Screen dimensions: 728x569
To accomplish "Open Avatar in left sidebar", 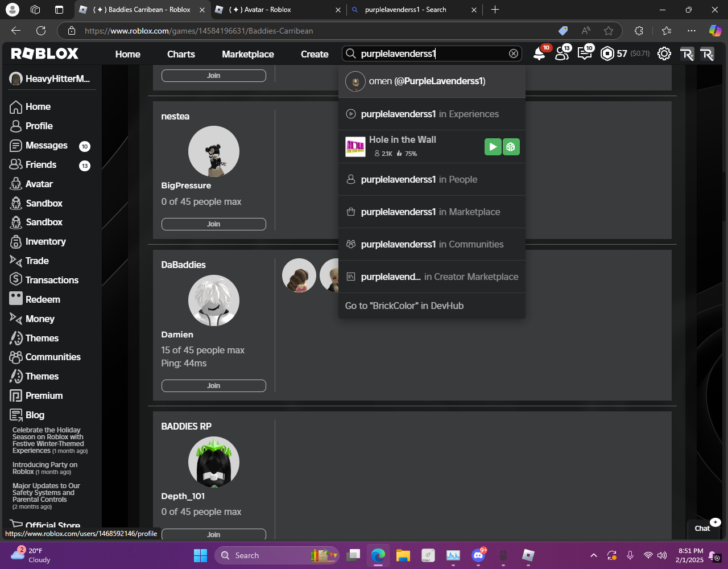I will pyautogui.click(x=32, y=184).
